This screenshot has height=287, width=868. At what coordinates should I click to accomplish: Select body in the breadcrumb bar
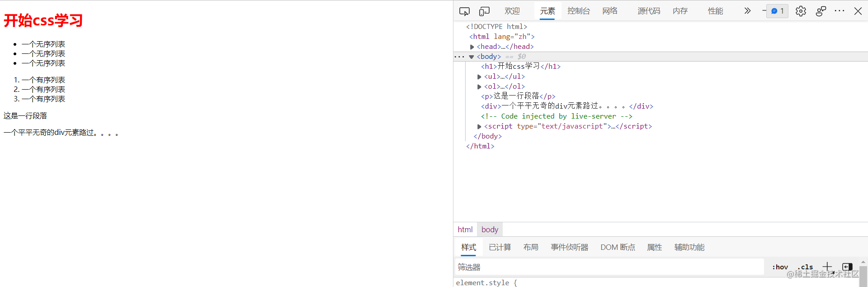tap(490, 230)
